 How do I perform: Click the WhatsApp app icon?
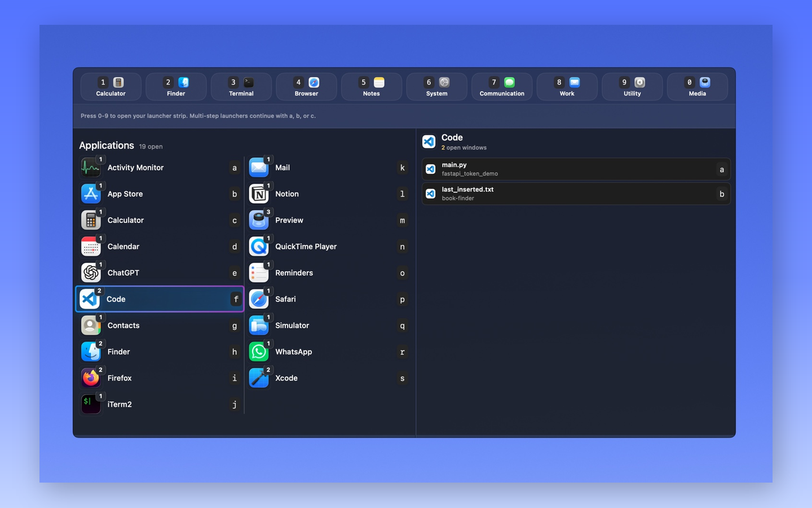(x=259, y=352)
